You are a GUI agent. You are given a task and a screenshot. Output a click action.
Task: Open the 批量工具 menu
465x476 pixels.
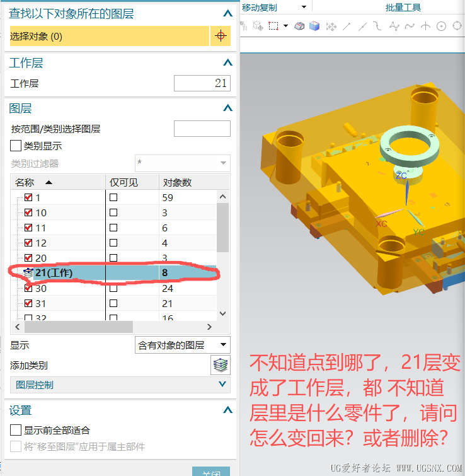(x=403, y=8)
